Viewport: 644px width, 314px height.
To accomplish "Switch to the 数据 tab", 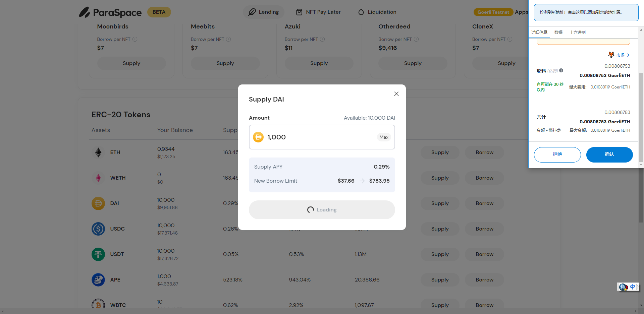I will (558, 33).
